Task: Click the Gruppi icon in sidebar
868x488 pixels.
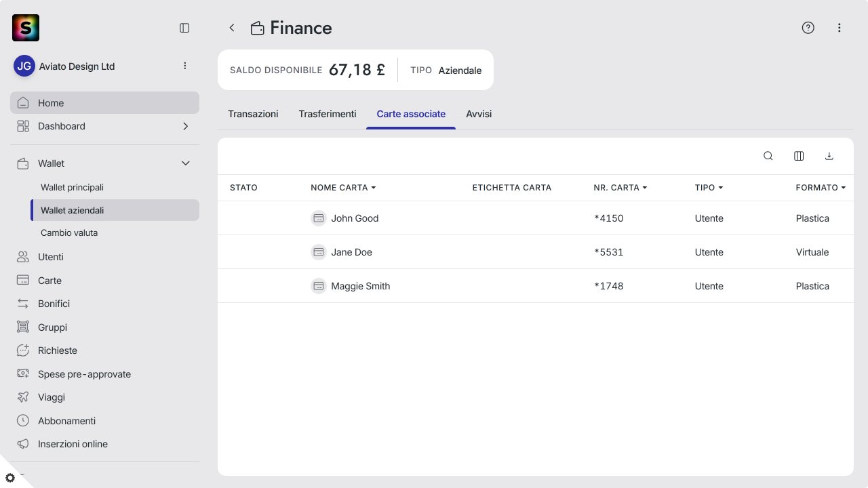Action: click(x=23, y=327)
